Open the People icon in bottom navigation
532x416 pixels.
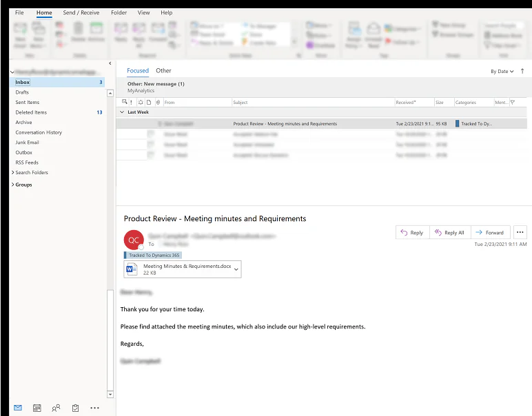click(x=56, y=408)
